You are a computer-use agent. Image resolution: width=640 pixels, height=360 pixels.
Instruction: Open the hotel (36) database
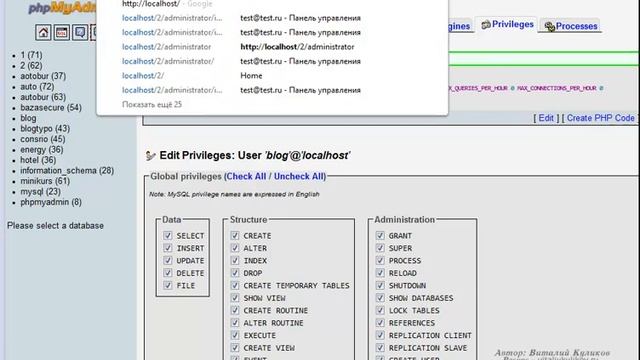click(38, 160)
